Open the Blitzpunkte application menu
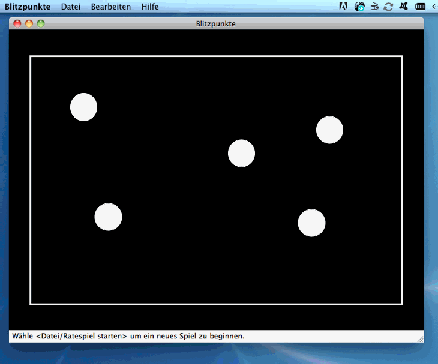Viewport: 438px width, 364px height. (27, 7)
